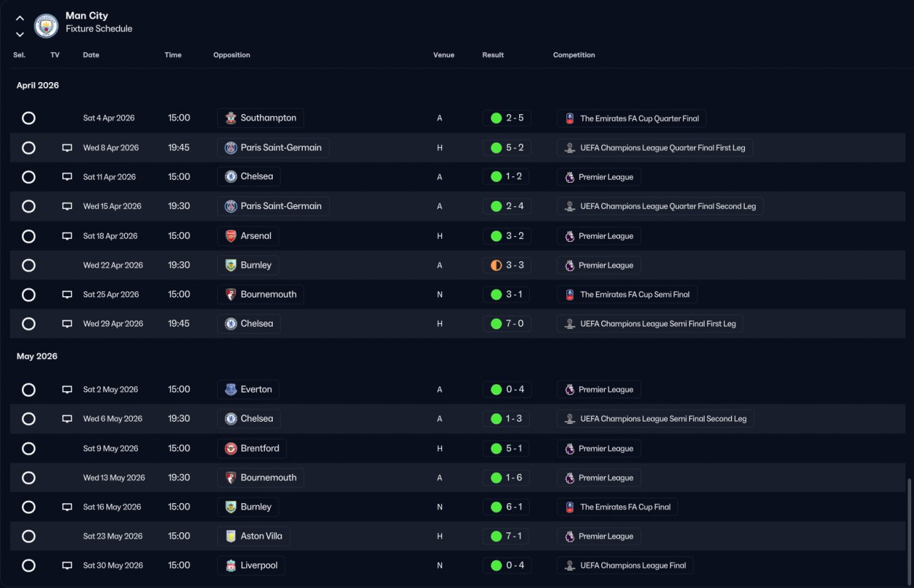
Task: Click the Paris Saint-Germain badge in the 8 Apr row
Action: (x=231, y=148)
